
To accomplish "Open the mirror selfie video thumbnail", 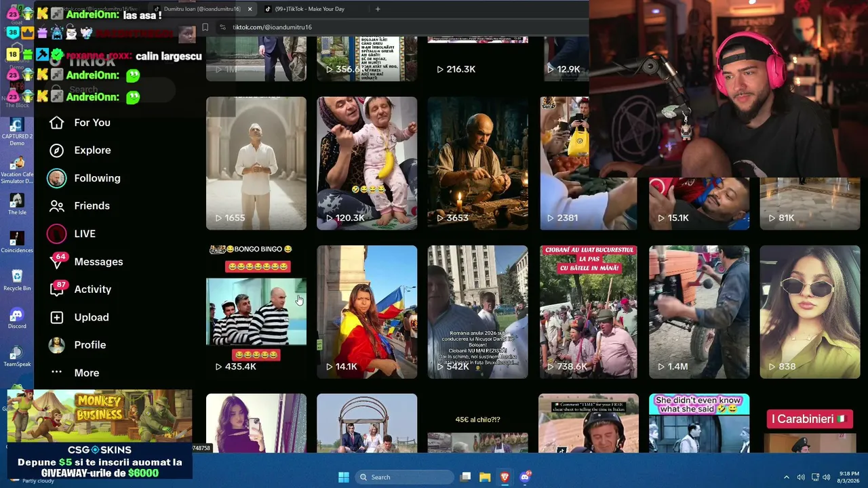I will [x=256, y=423].
